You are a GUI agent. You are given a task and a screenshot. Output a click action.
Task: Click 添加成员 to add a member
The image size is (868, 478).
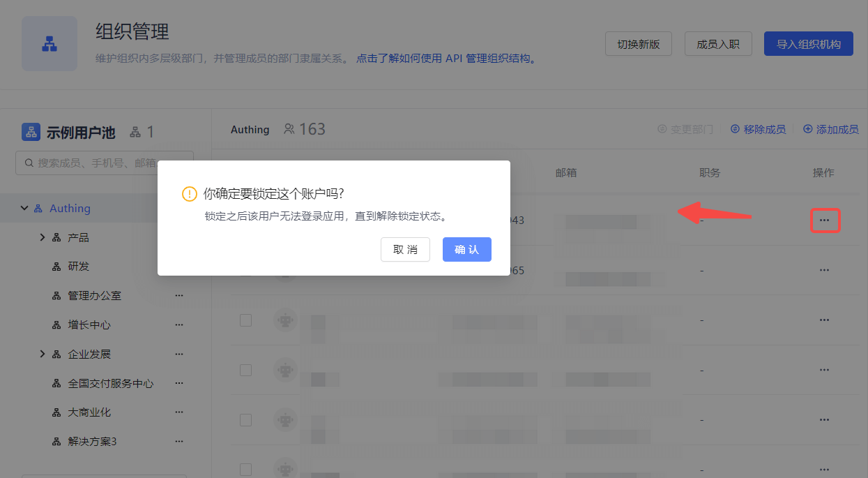click(x=831, y=129)
